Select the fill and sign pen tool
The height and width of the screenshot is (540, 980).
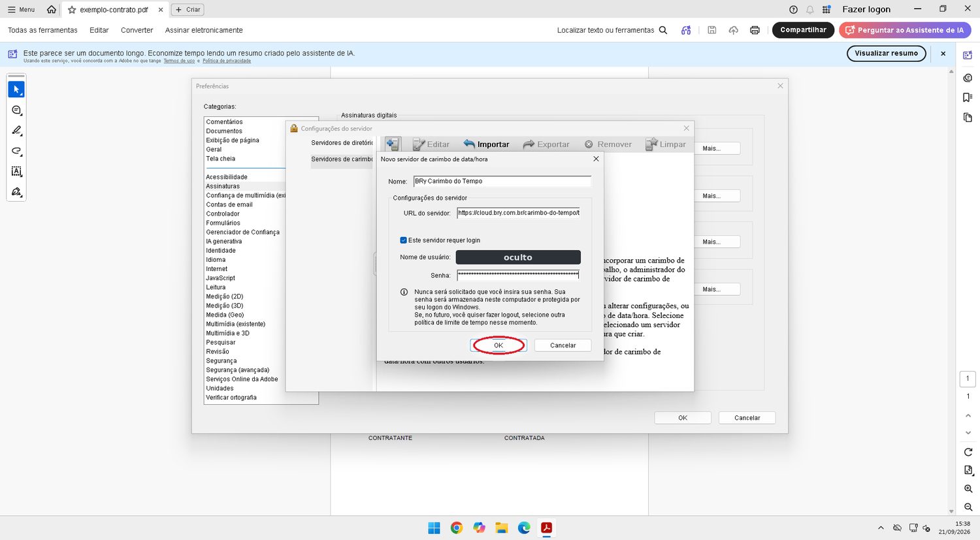(x=16, y=192)
